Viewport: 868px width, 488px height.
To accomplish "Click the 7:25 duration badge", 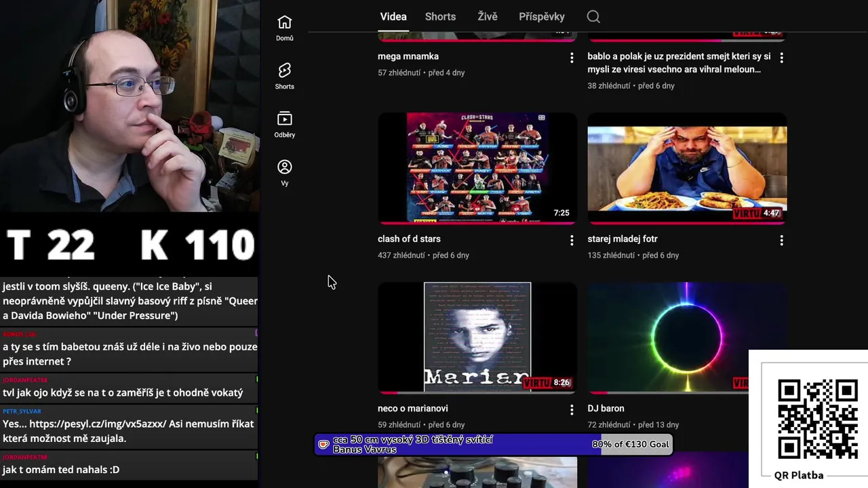I will (561, 213).
